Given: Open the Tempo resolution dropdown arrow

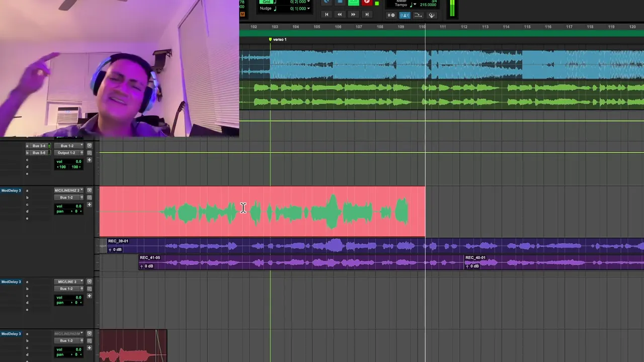Looking at the screenshot, I should (x=415, y=5).
